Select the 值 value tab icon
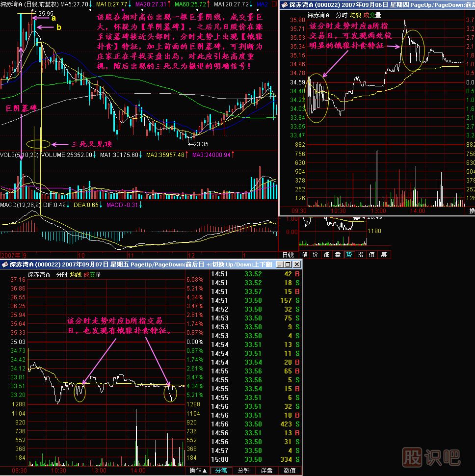 tap(372, 255)
